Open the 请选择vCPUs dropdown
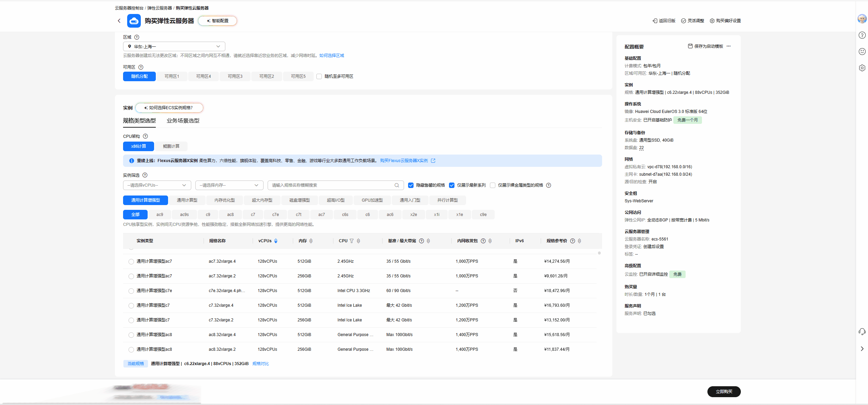 pos(157,185)
